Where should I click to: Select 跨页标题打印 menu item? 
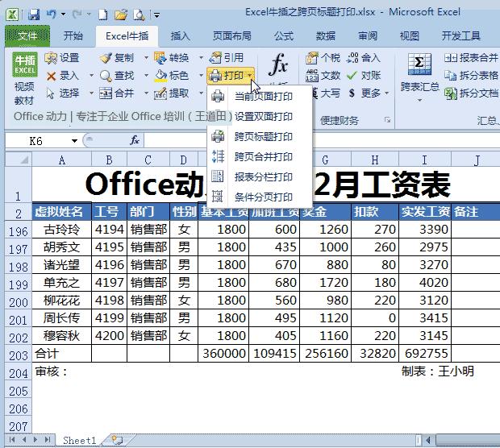pos(260,136)
